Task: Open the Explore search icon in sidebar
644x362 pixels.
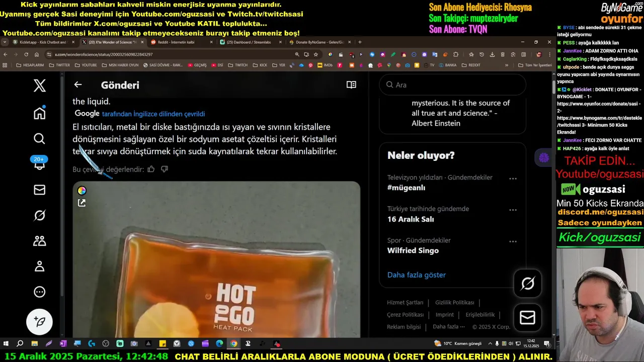Action: pyautogui.click(x=39, y=139)
